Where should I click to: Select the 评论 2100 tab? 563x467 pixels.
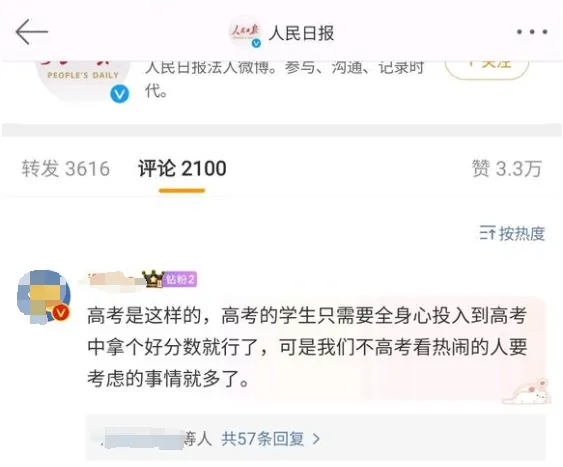(182, 168)
